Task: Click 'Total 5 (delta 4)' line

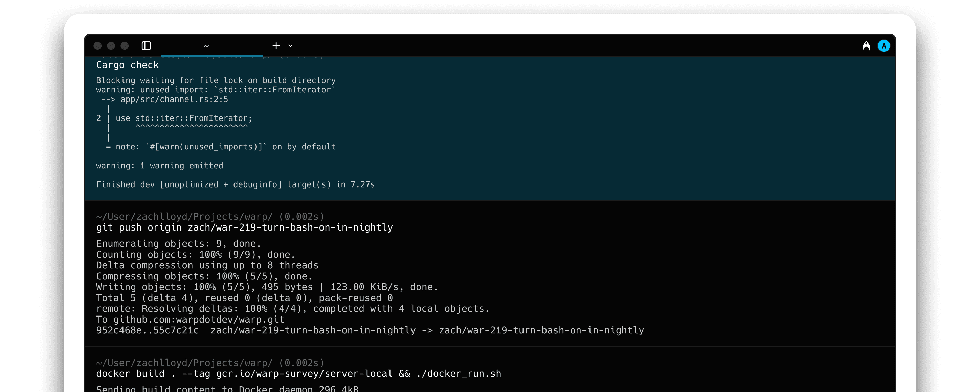Action: 244,298
